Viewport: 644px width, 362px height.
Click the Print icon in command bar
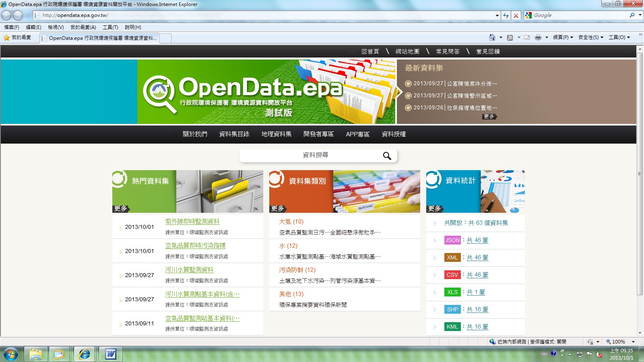pyautogui.click(x=538, y=37)
